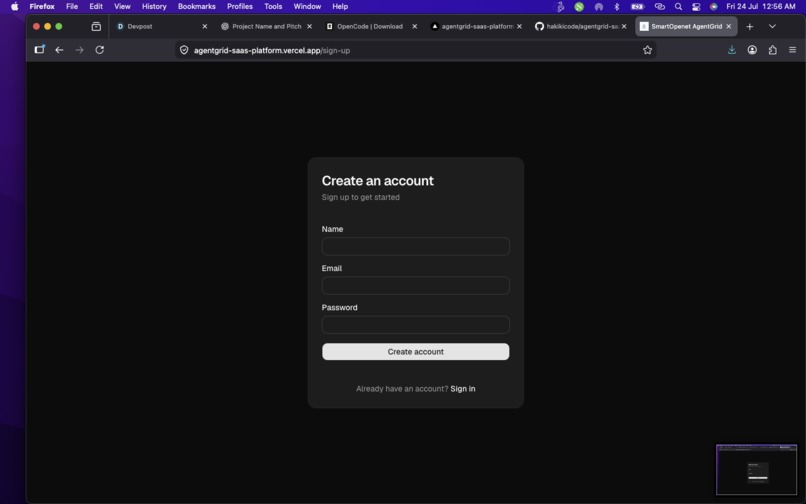Screen dimensions: 806x504
Task: Open Spotlight search icon
Action: [678, 6]
